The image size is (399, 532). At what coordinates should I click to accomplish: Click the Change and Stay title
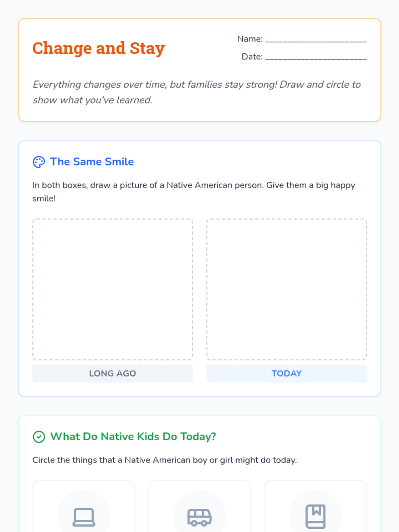click(99, 48)
